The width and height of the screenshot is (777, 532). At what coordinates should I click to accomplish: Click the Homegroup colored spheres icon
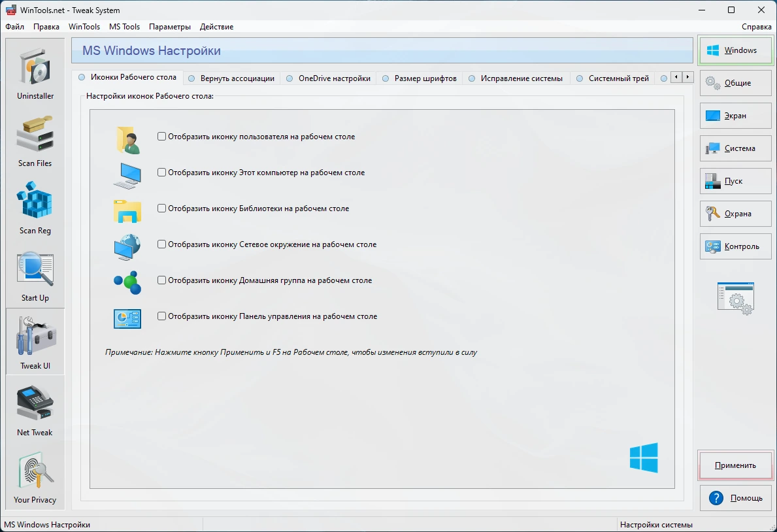point(127,282)
